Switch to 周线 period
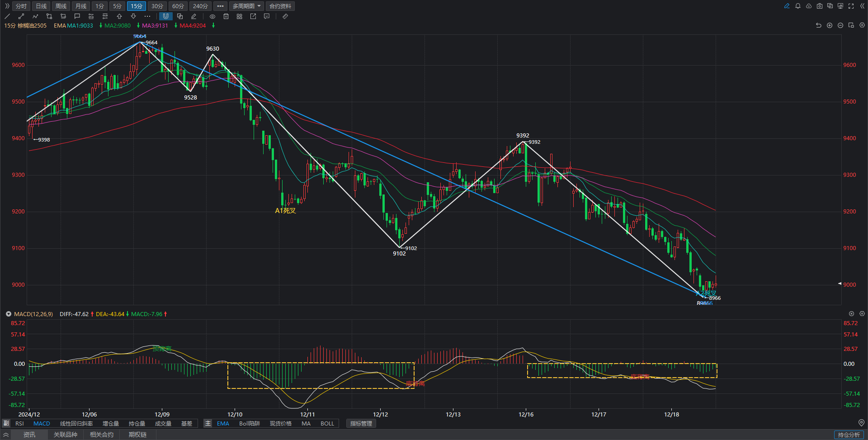 click(61, 6)
